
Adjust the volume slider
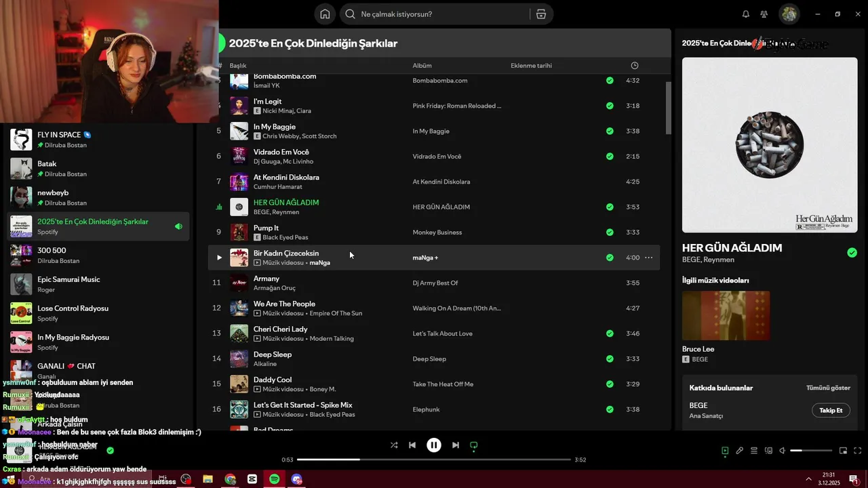[x=811, y=451]
